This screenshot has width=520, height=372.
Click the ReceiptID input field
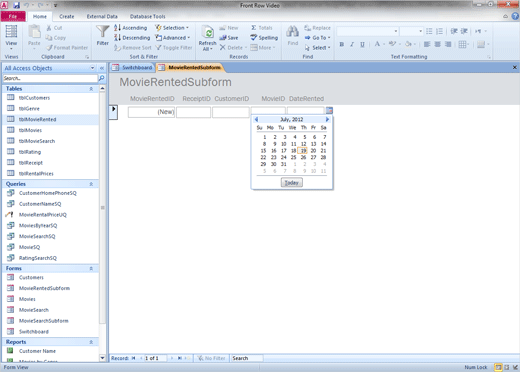click(193, 112)
